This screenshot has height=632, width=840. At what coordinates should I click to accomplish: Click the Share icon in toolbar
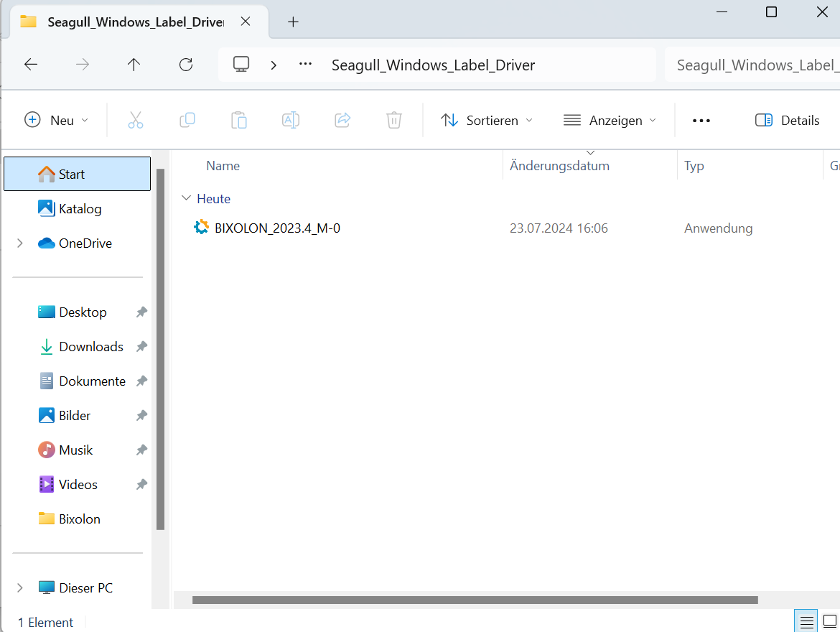tap(342, 120)
